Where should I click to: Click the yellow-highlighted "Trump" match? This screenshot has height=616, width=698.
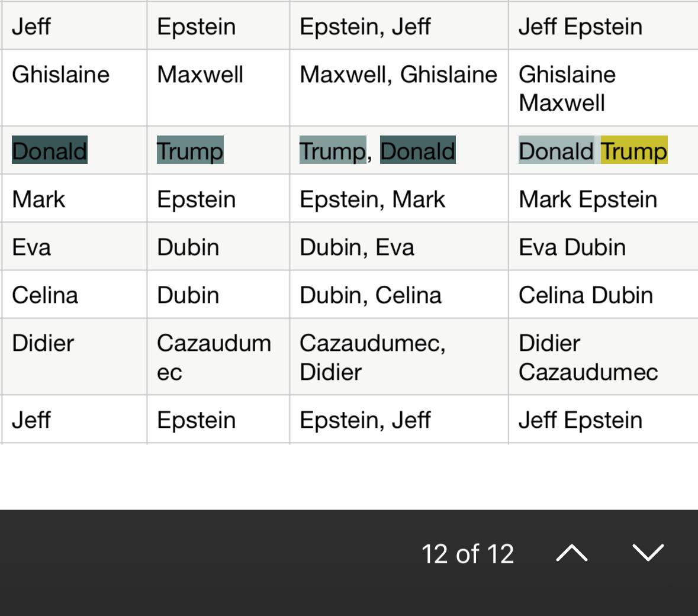[633, 151]
